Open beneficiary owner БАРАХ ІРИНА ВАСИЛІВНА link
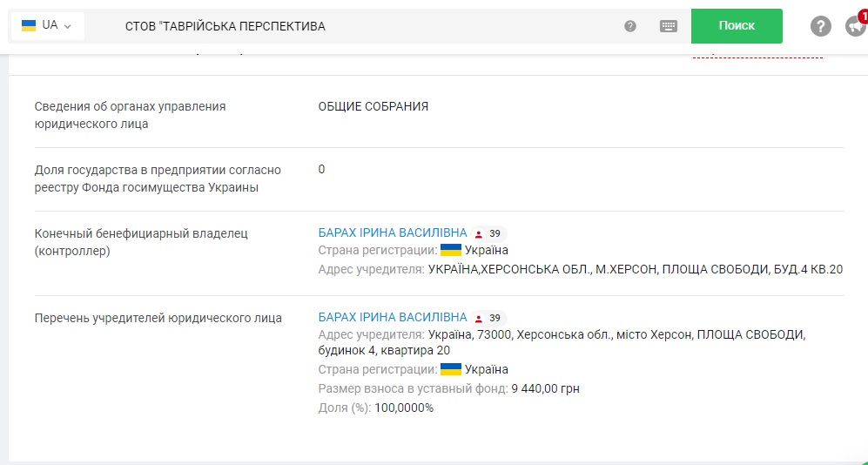The height and width of the screenshot is (465, 868). 393,233
